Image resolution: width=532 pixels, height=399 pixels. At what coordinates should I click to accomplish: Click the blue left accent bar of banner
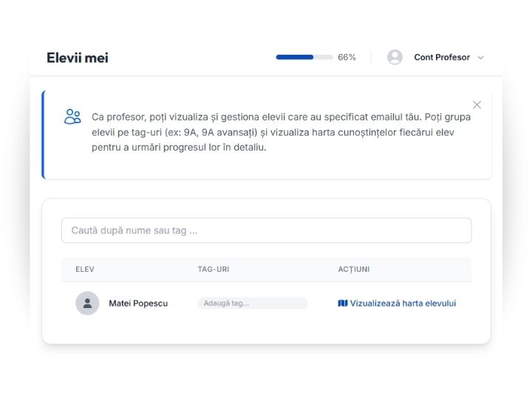(44, 134)
